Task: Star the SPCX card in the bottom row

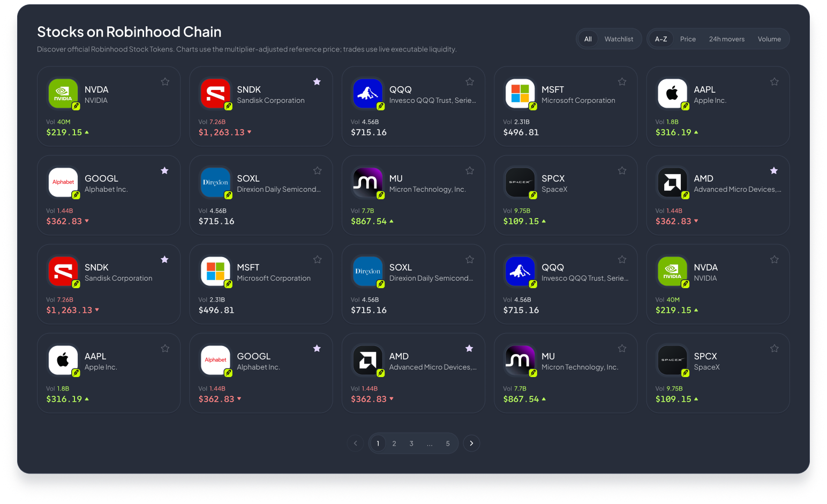Action: coord(775,349)
